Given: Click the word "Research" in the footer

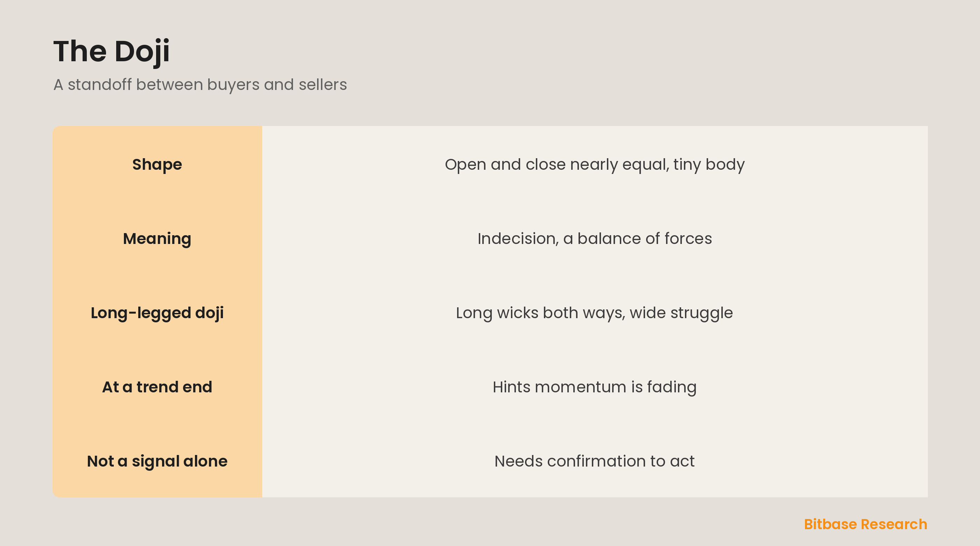Looking at the screenshot, I should click(x=894, y=524).
